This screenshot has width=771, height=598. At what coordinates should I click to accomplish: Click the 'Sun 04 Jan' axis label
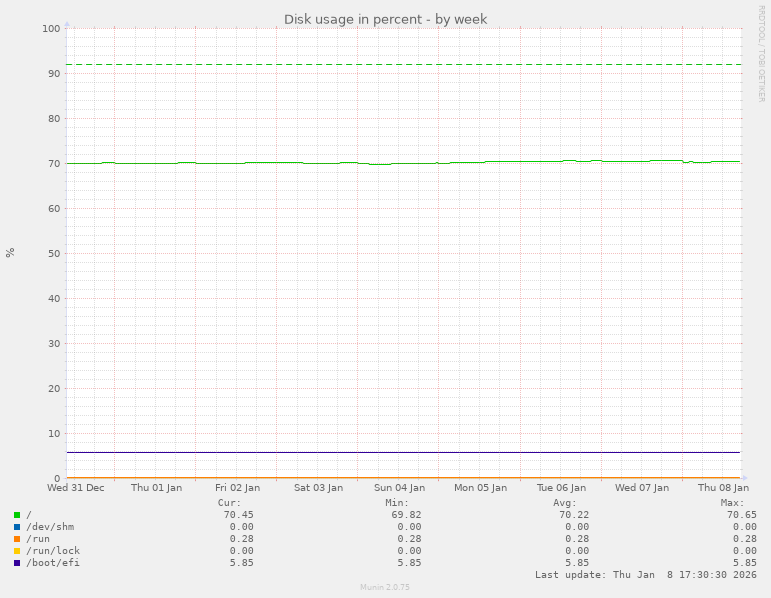(x=399, y=487)
